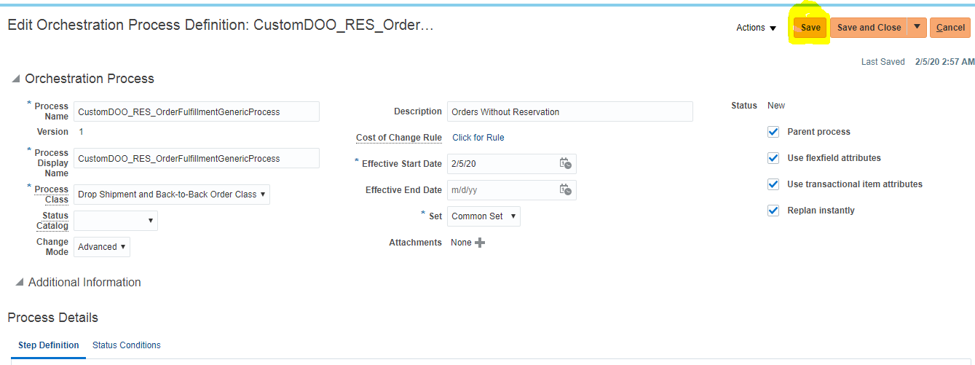Click the Process Details heading
The image size is (975, 365).
[x=53, y=318]
